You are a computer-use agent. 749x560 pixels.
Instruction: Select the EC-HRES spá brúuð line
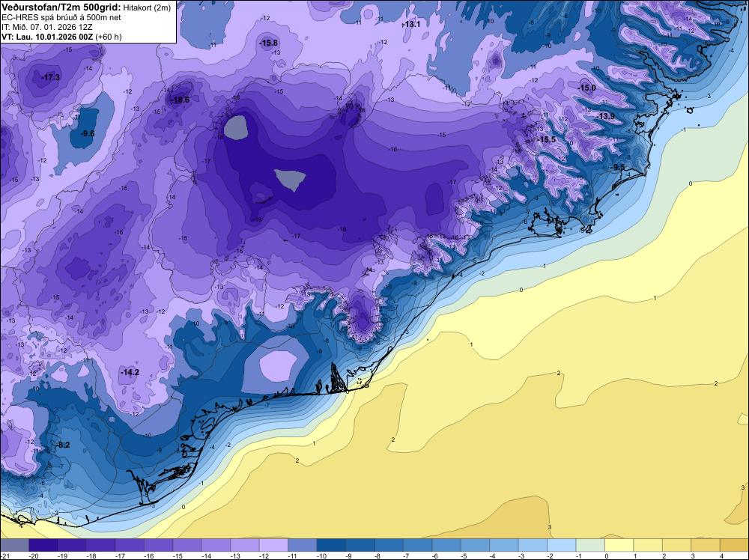pos(61,17)
